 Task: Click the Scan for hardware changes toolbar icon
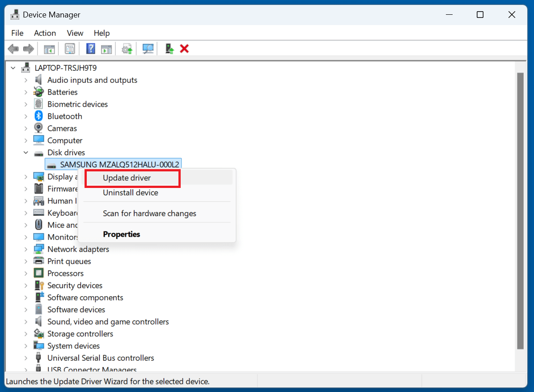pos(148,49)
